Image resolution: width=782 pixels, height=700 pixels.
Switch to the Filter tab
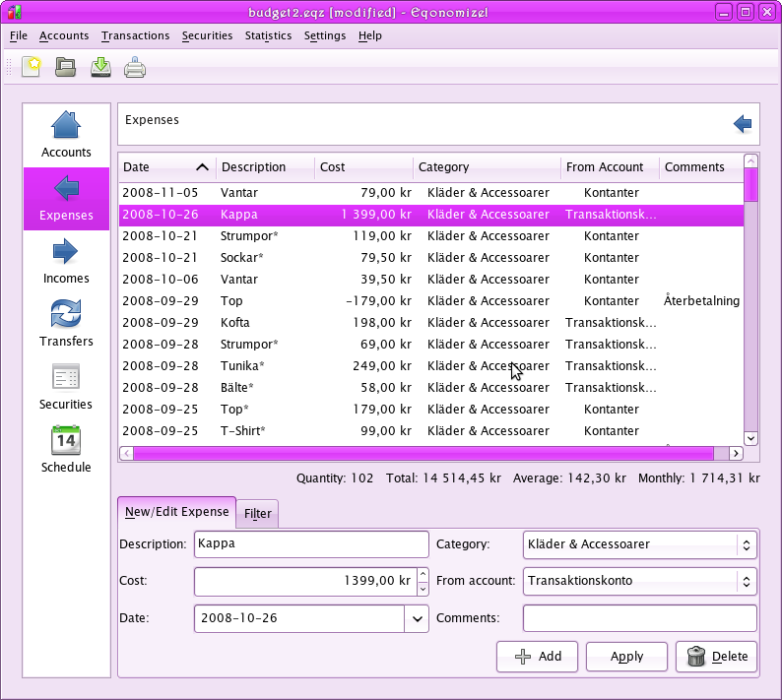(258, 514)
